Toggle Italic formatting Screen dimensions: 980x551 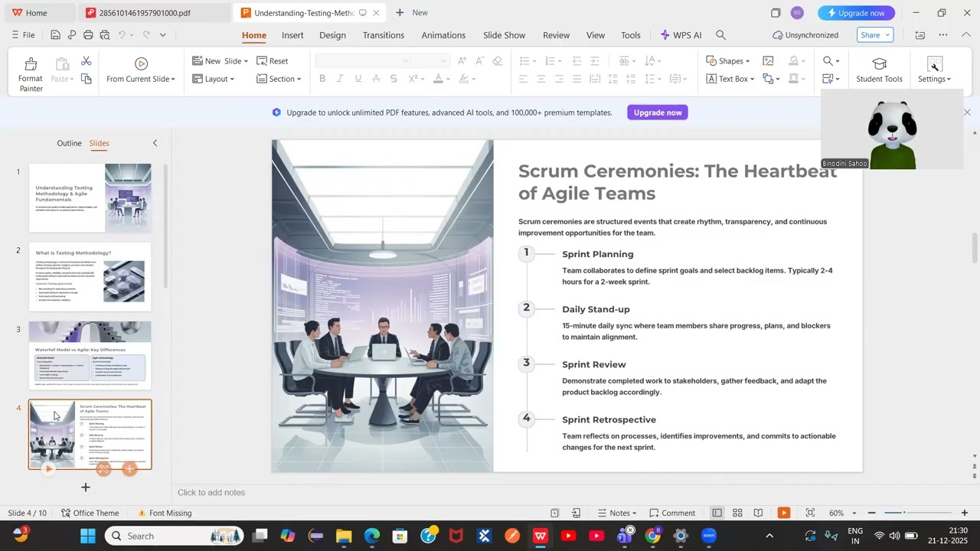pos(340,79)
